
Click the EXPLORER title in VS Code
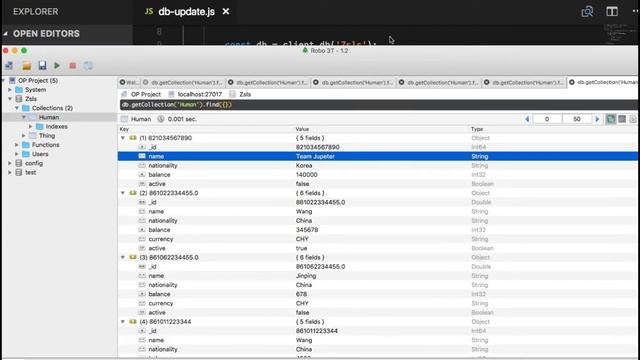[x=36, y=12]
